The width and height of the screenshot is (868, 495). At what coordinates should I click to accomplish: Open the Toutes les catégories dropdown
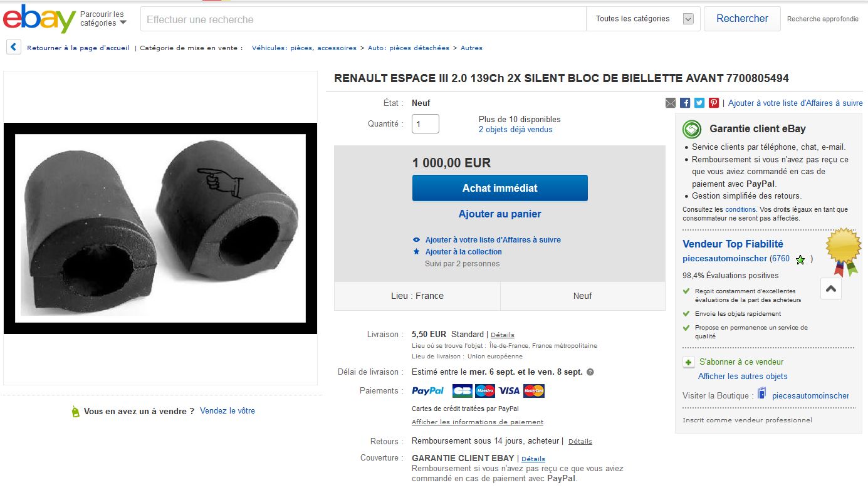[644, 19]
